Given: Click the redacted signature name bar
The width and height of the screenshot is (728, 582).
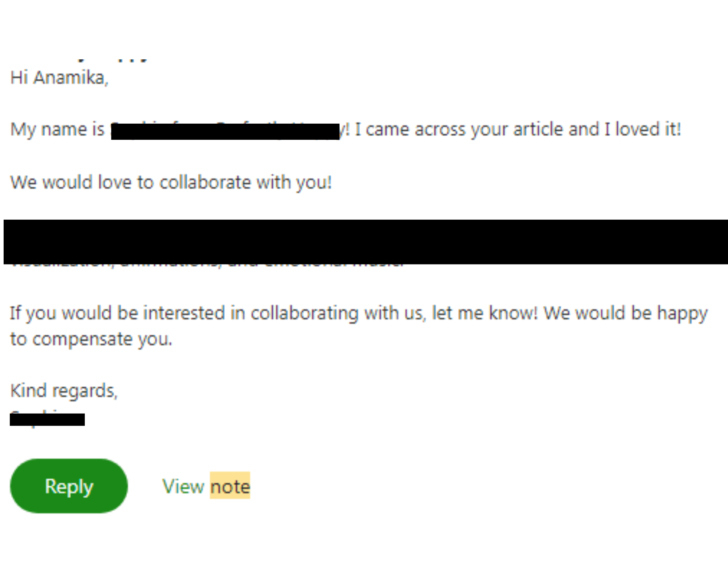Looking at the screenshot, I should click(x=47, y=419).
